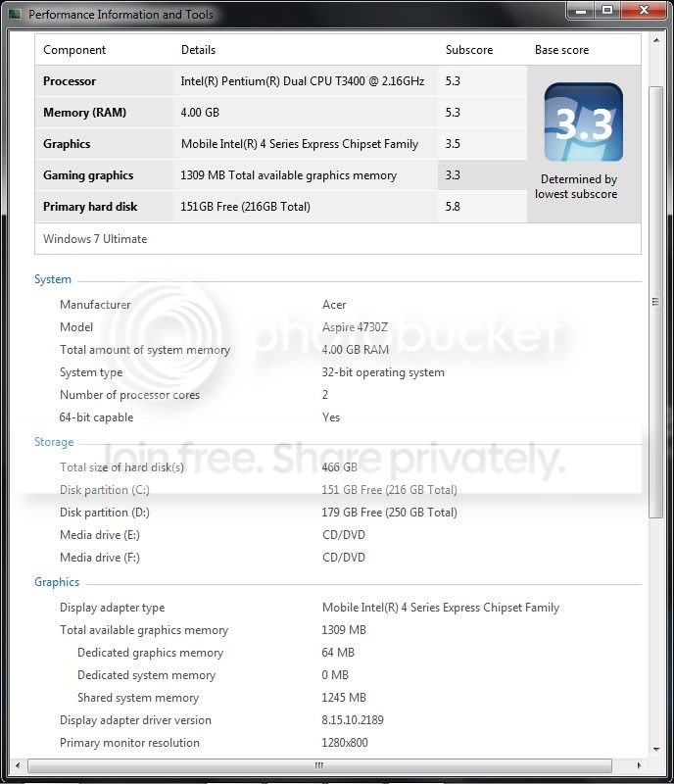The height and width of the screenshot is (784, 674).
Task: Click the Display adapter type label
Action: coord(112,608)
